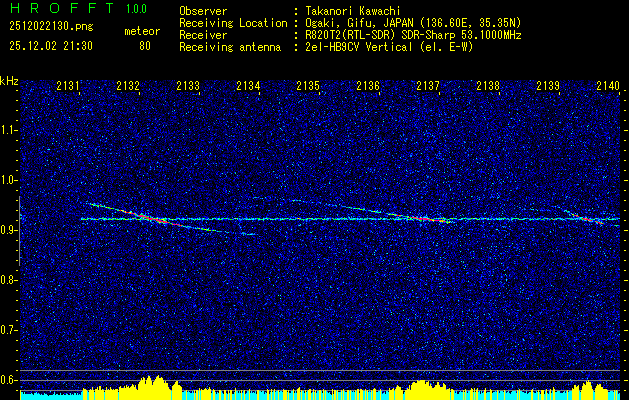
Task: Click the Receiving Location label
Action: pyautogui.click(x=233, y=23)
